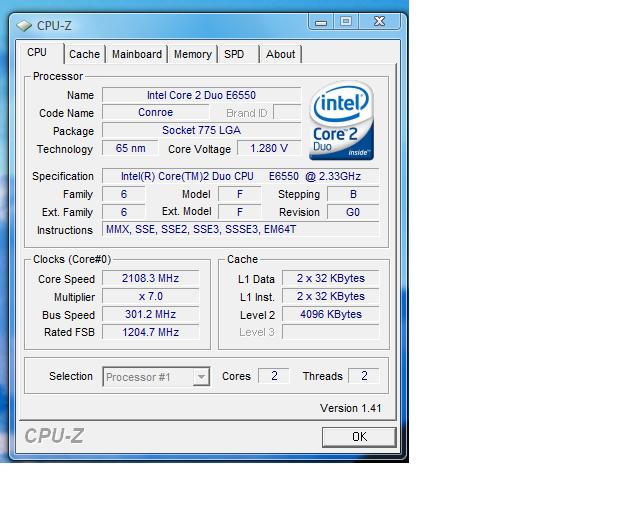Image resolution: width=640 pixels, height=512 pixels.
Task: Click the Family value 6
Action: [x=124, y=194]
